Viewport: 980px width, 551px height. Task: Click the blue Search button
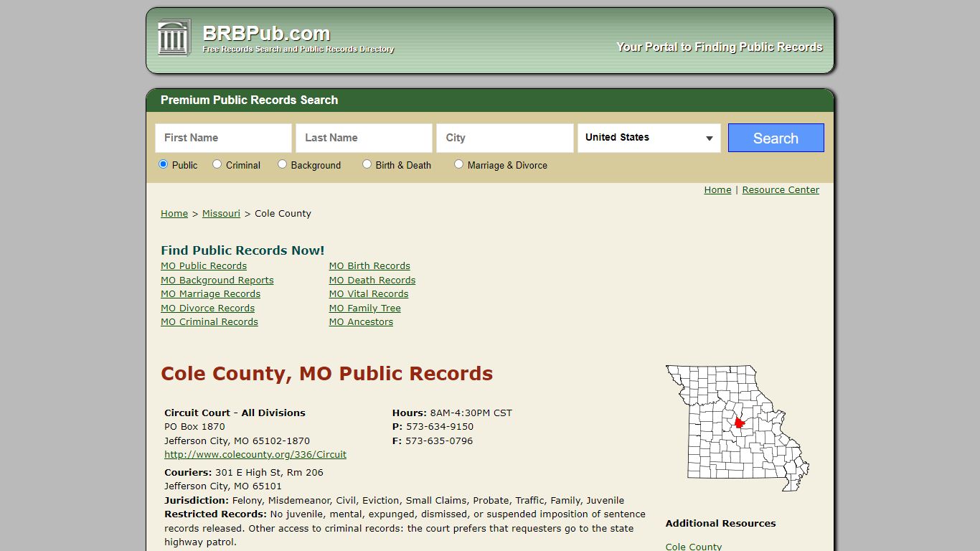pos(776,138)
